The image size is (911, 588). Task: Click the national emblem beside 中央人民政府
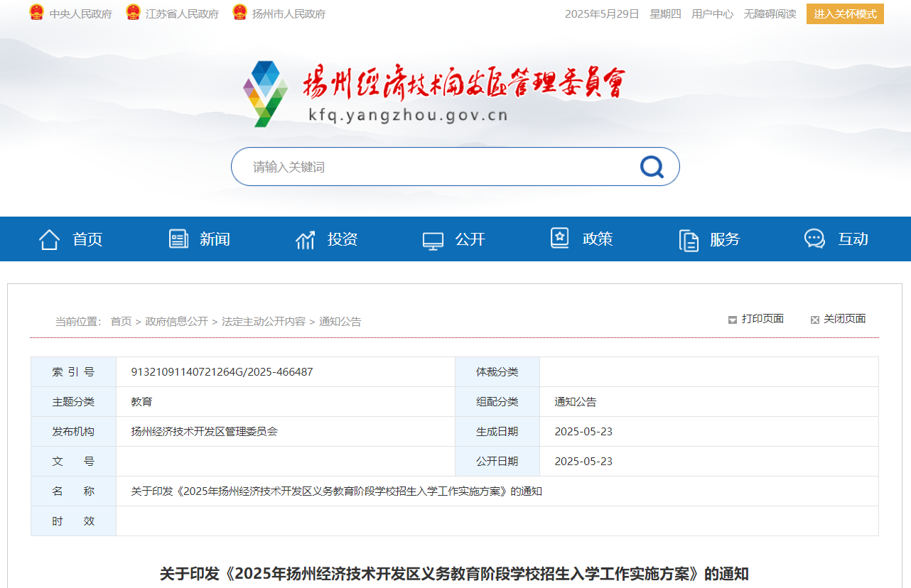pyautogui.click(x=35, y=12)
